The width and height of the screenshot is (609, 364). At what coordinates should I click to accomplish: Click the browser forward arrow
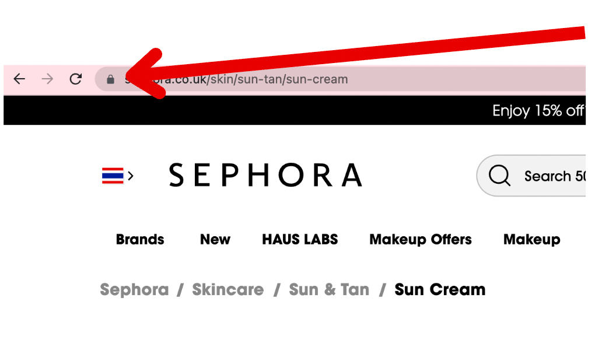(47, 79)
